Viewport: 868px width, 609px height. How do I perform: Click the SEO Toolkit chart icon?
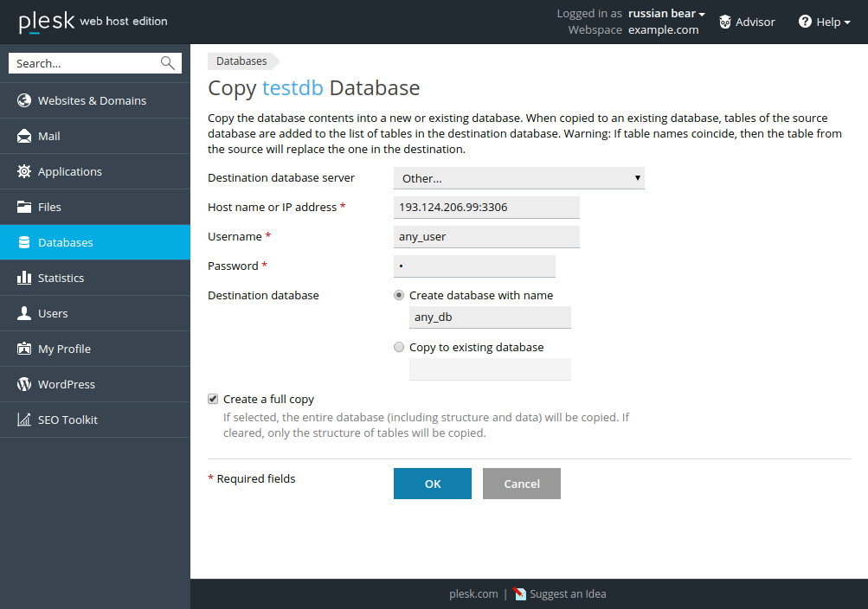(x=24, y=420)
